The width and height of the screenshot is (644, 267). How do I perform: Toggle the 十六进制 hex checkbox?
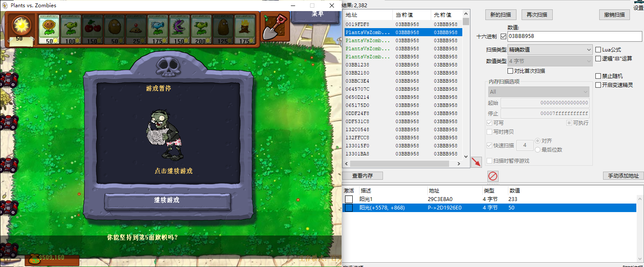[503, 36]
